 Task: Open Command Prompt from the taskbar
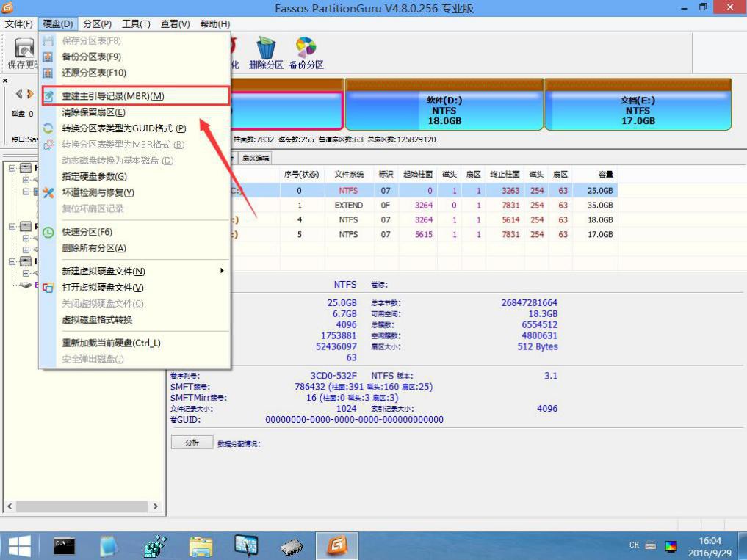coord(64,545)
